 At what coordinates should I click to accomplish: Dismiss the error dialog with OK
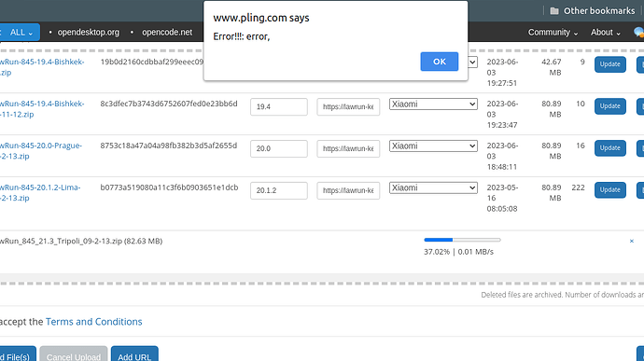[439, 62]
